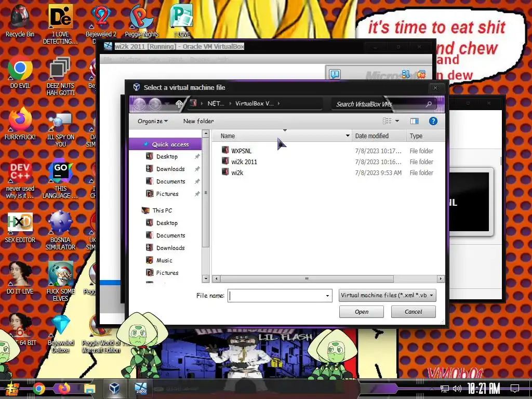Screen dimensions: 532x399
Task: Change the file list view icon
Action: (x=387, y=121)
